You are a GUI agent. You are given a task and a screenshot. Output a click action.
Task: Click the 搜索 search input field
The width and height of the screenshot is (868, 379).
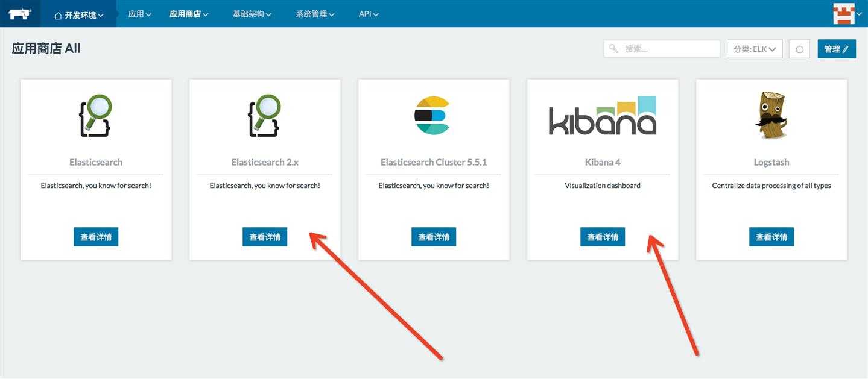(662, 49)
